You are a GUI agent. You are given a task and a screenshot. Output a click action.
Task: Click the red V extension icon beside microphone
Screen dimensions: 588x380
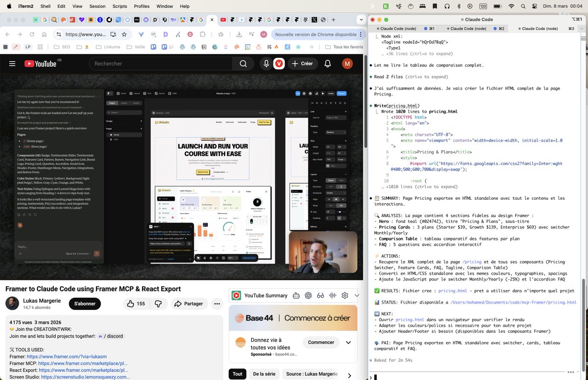(279, 64)
